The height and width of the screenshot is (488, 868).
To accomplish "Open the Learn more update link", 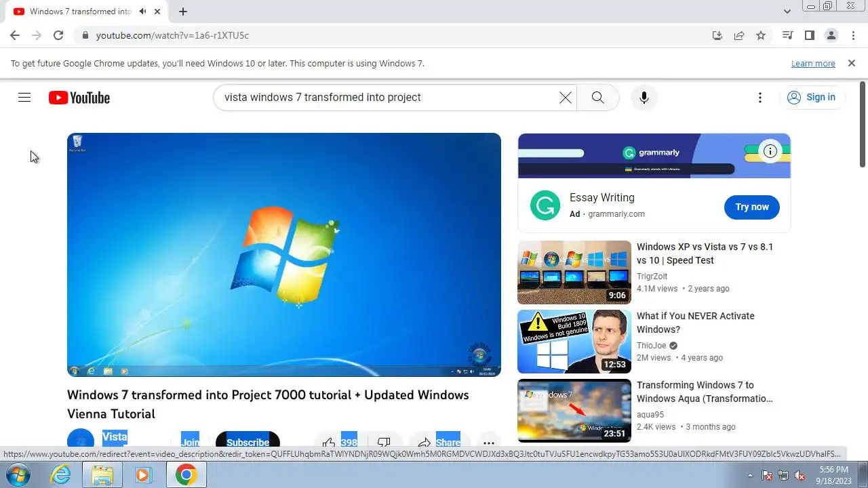I will coord(813,63).
